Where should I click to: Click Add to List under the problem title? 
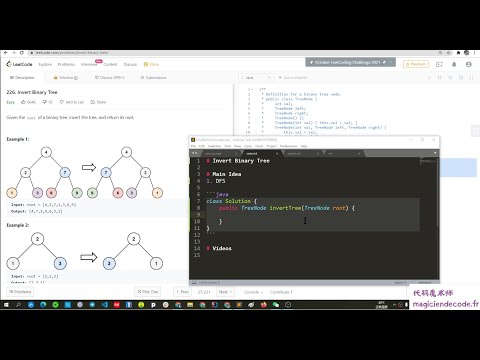coord(72,102)
